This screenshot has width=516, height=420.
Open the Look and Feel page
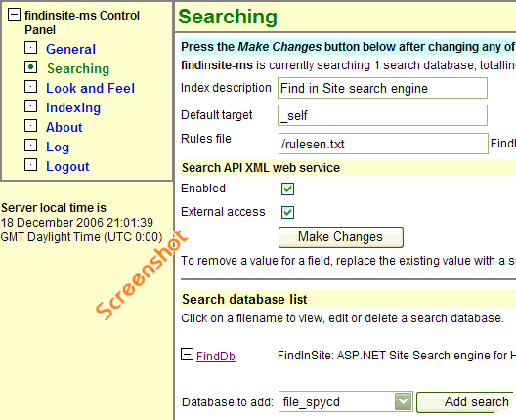tap(91, 88)
